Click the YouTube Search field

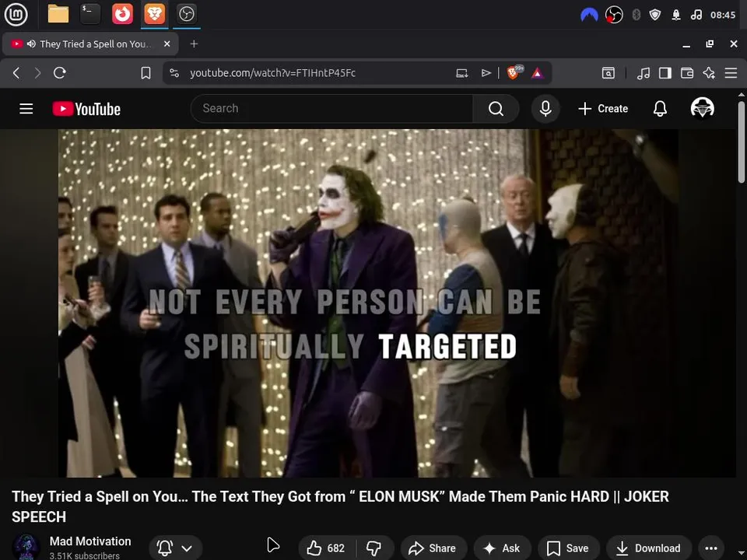tap(331, 109)
